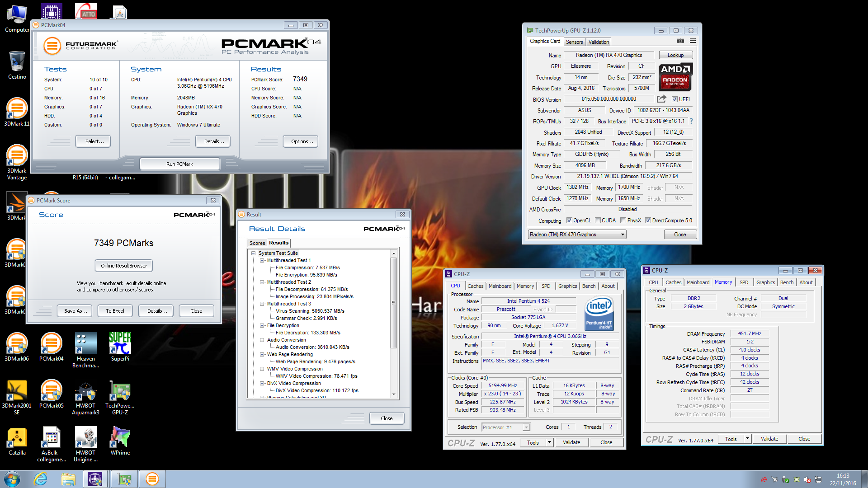Open the Scores tab in Result Details
Screen dimensions: 868x488
pos(257,243)
